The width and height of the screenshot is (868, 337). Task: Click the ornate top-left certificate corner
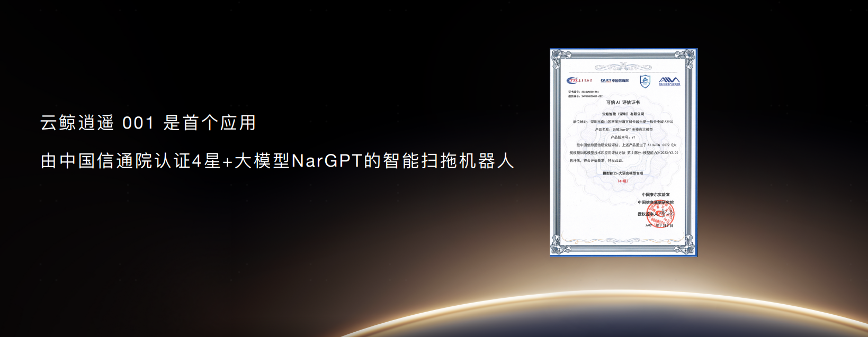(x=558, y=57)
